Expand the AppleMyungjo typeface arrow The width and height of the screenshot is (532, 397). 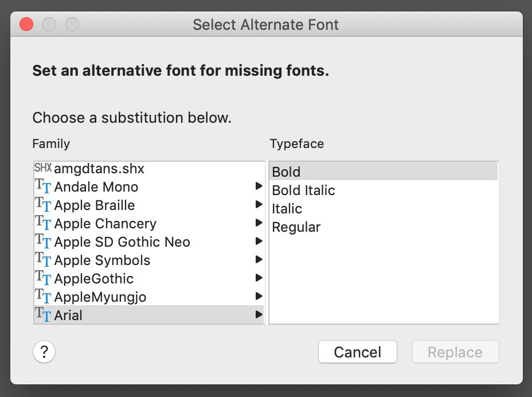coord(259,297)
